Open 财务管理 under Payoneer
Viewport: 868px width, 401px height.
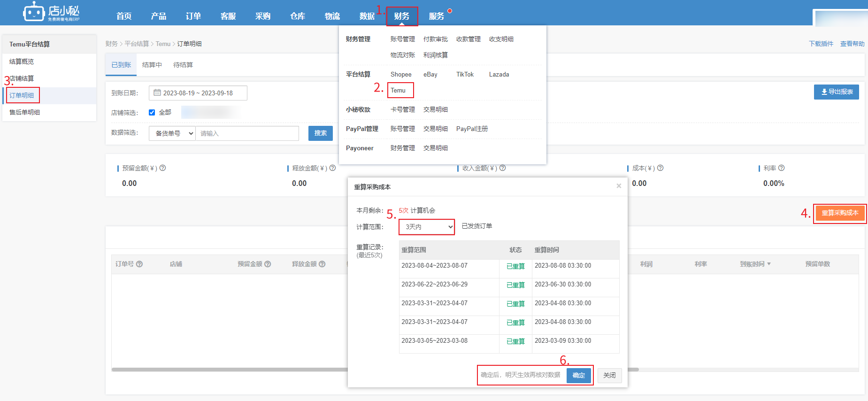[403, 148]
